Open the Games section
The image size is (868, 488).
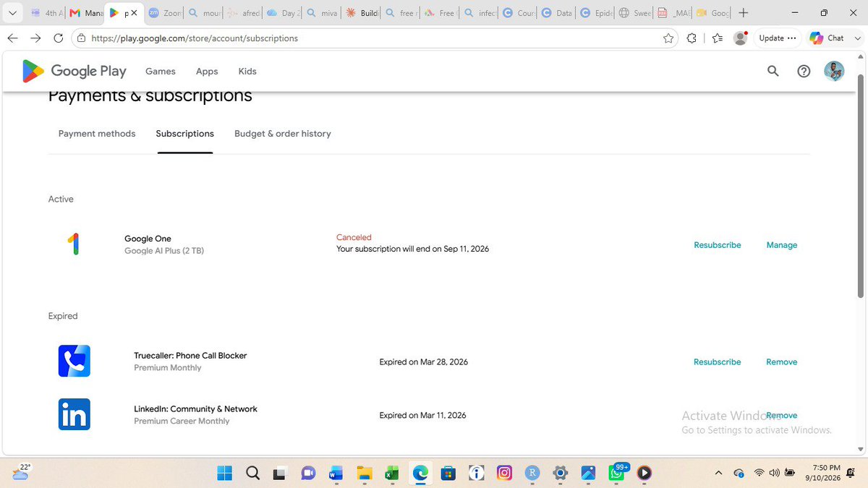pos(161,71)
